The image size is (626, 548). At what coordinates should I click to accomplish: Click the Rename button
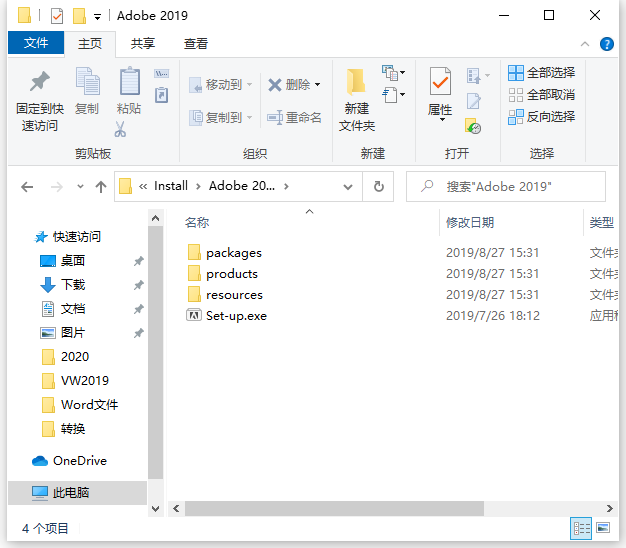tap(294, 117)
